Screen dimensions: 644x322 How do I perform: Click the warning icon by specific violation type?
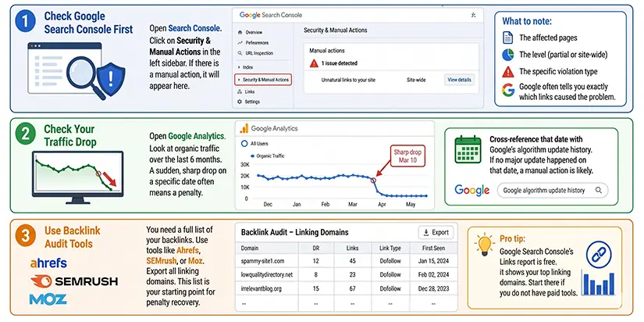(508, 72)
